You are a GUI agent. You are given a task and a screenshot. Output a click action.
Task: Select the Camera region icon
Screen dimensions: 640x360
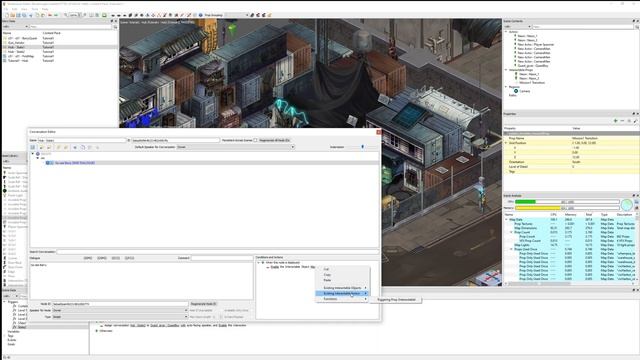[516, 91]
